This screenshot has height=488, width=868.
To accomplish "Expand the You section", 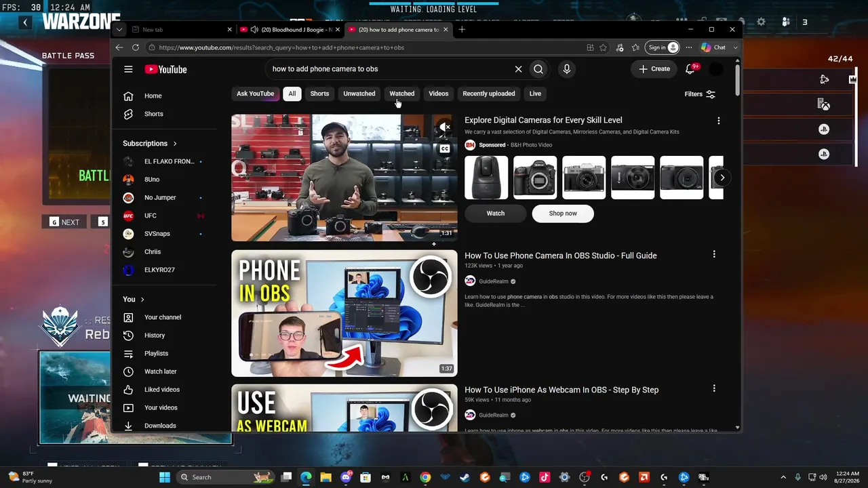I will click(134, 299).
